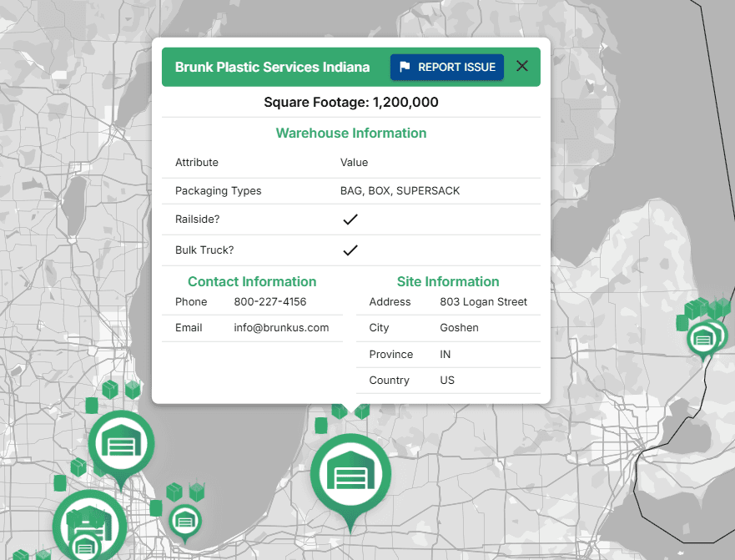
Task: Click the Contact Information heading
Action: (252, 281)
